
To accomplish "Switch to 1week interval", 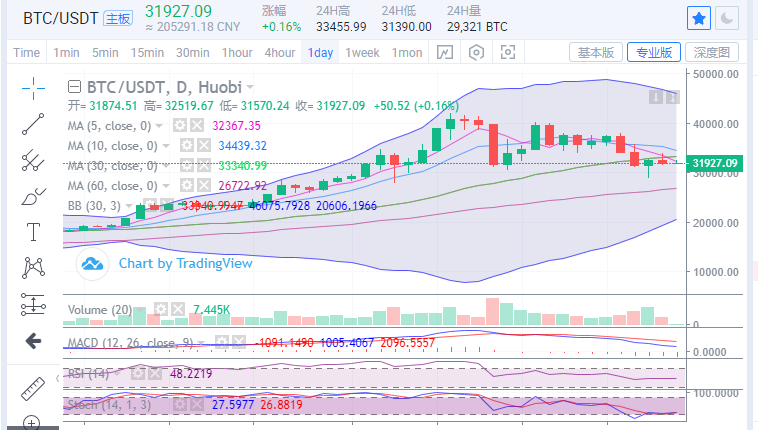I will click(362, 52).
